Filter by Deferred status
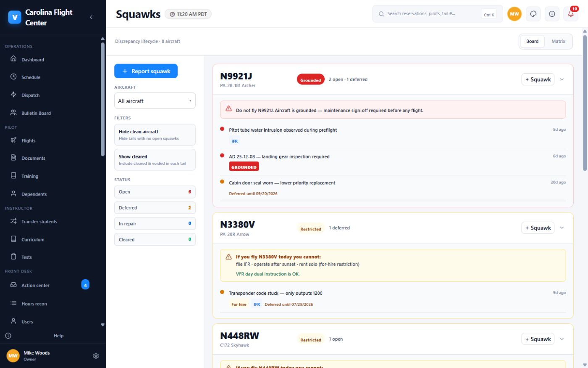The image size is (588, 368). [155, 208]
